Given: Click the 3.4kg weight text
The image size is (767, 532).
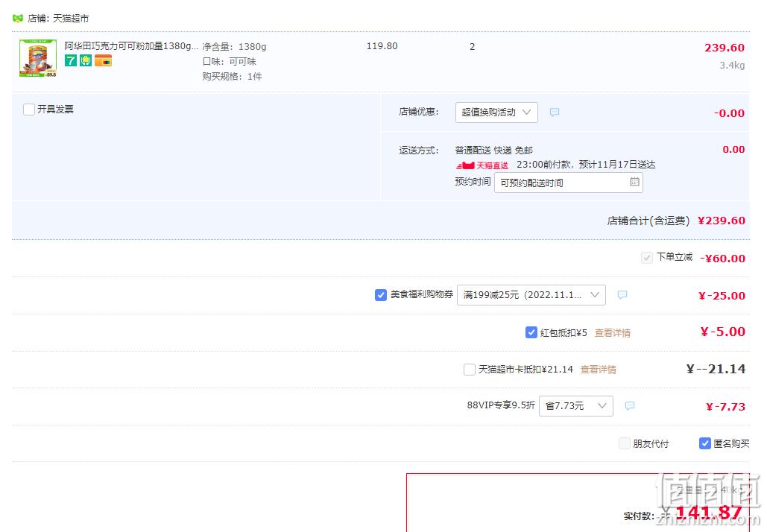Looking at the screenshot, I should 732,66.
